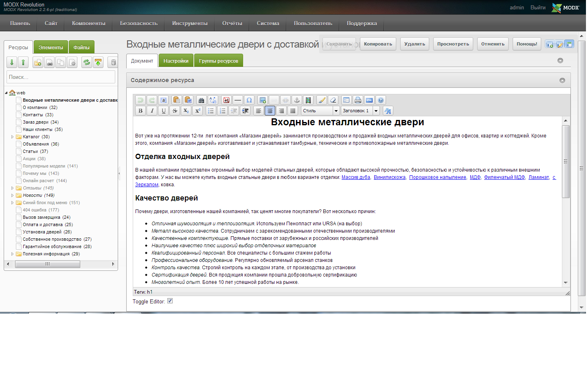
Task: Toggle subscript formatting
Action: tap(186, 111)
